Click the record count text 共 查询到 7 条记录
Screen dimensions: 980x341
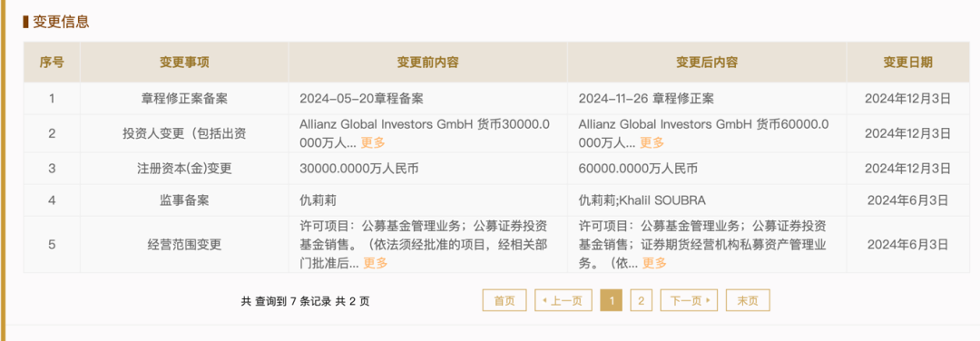(x=286, y=301)
